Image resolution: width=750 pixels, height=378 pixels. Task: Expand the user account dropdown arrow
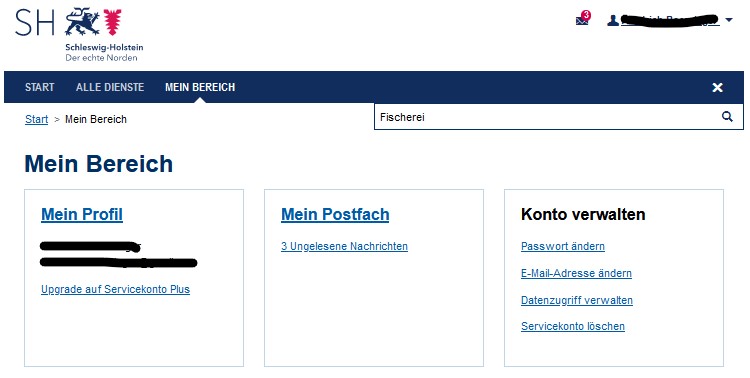(x=728, y=20)
